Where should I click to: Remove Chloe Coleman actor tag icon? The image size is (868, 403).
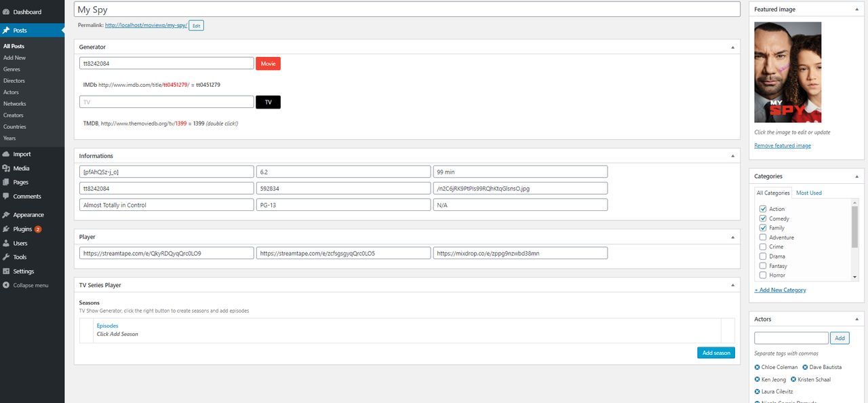pos(757,367)
